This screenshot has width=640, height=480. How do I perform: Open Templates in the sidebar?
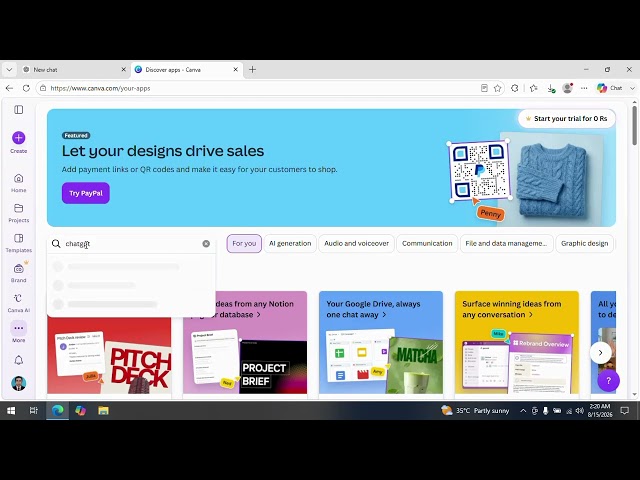(x=19, y=243)
